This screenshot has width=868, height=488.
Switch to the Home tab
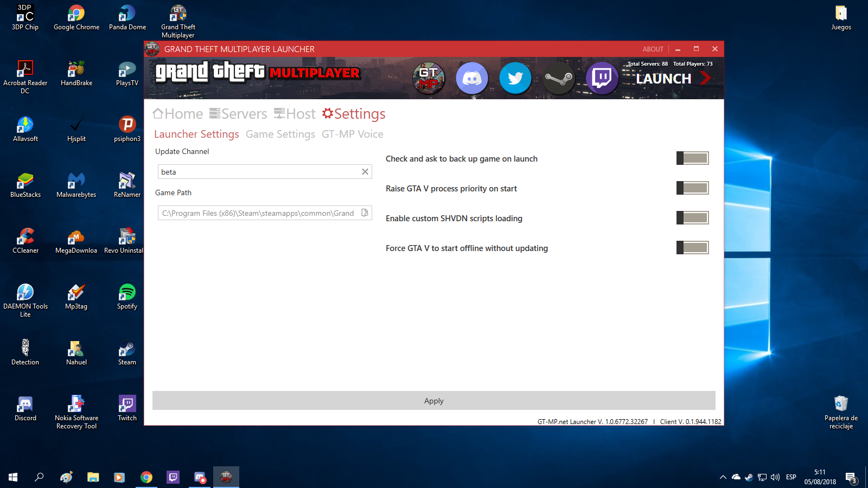click(178, 114)
